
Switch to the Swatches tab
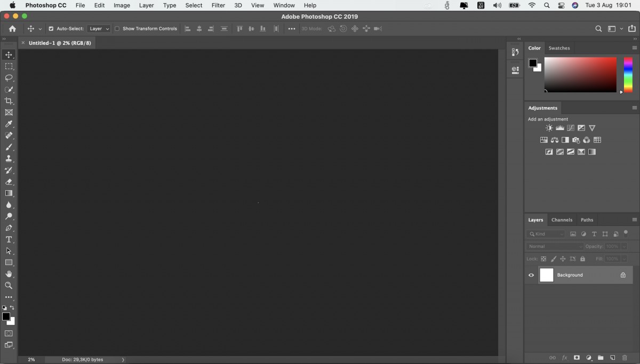(559, 48)
